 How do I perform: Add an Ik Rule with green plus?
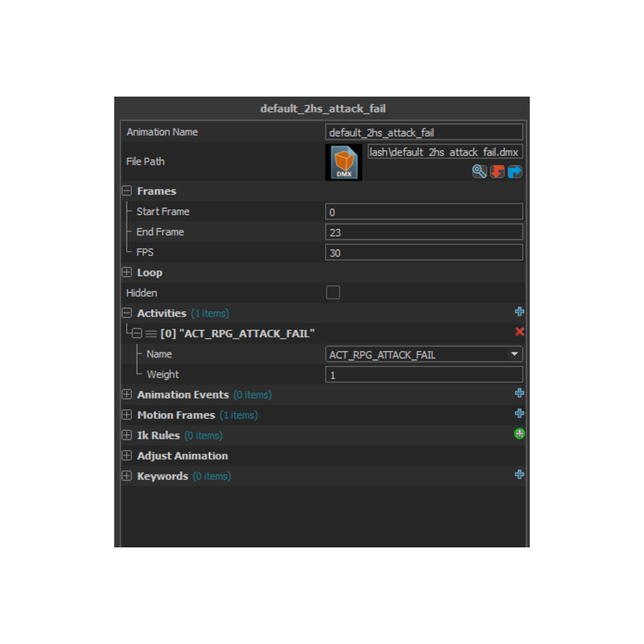coord(519,434)
